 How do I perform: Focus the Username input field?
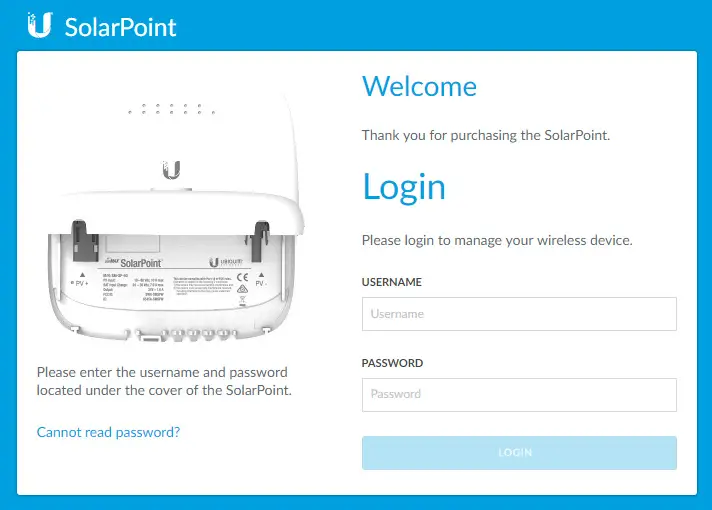519,314
